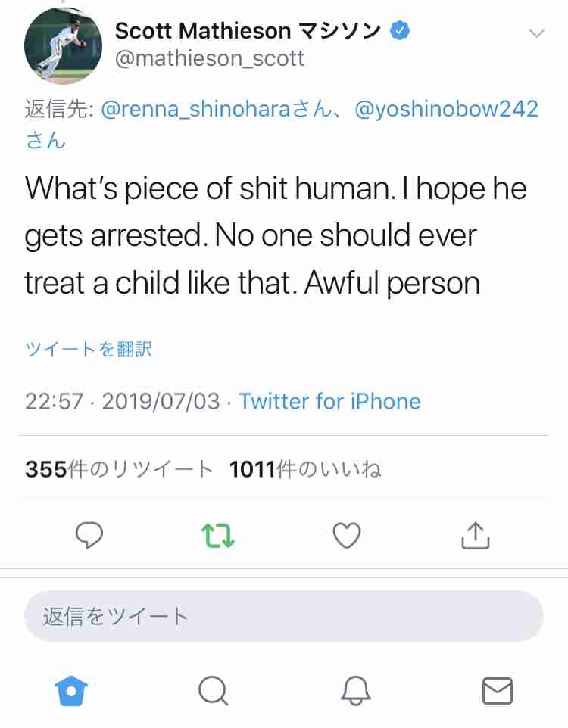Open the Messages envelope icon

pyautogui.click(x=498, y=691)
